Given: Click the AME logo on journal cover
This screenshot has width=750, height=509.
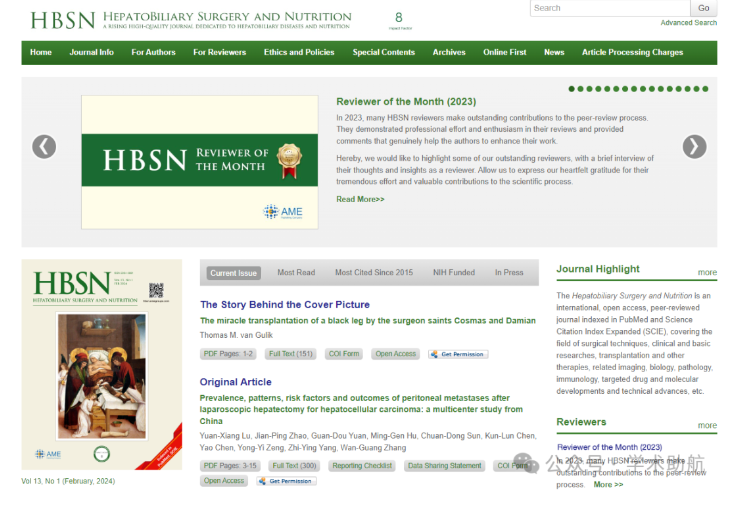Looking at the screenshot, I should (48, 454).
